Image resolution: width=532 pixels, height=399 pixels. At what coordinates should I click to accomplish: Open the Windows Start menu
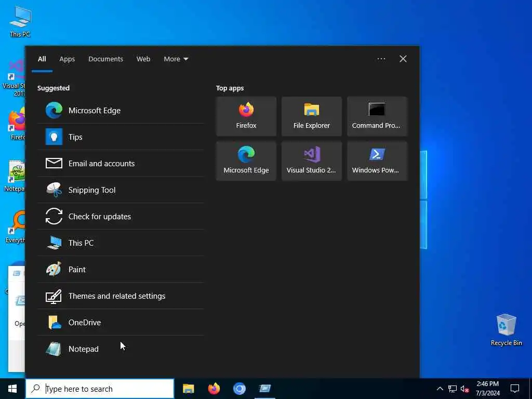pyautogui.click(x=12, y=389)
